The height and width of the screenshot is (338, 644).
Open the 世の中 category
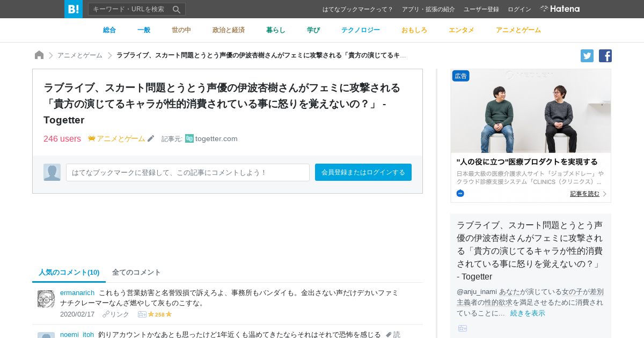tap(181, 30)
